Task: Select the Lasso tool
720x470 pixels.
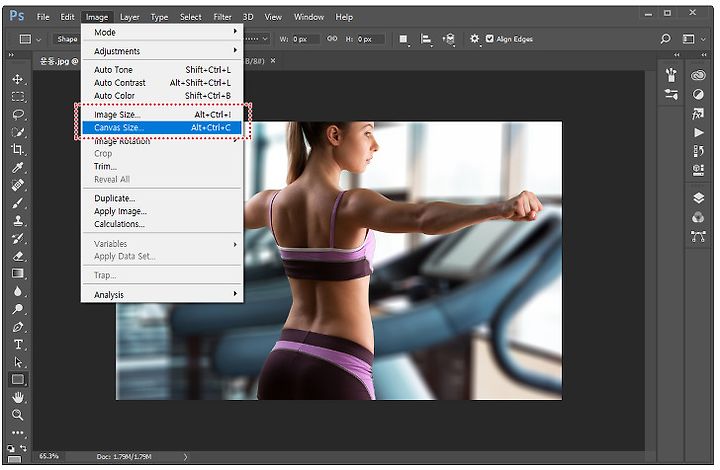Action: [x=17, y=114]
